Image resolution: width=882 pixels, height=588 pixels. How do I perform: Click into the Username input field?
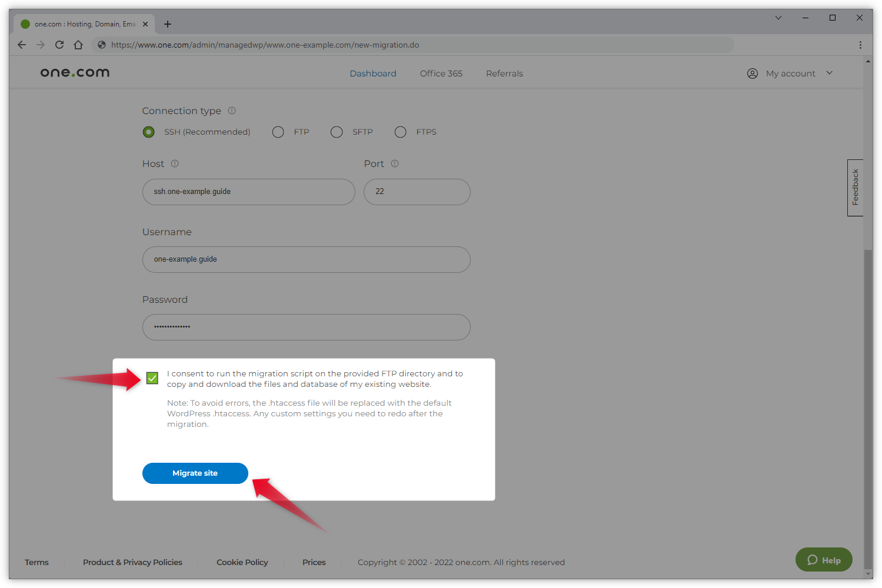click(306, 259)
